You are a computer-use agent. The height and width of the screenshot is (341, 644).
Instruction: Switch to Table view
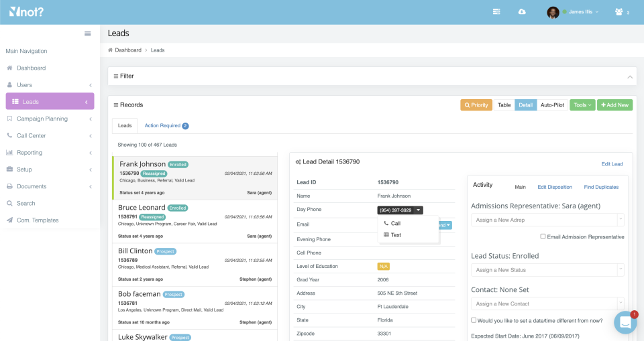pos(504,105)
